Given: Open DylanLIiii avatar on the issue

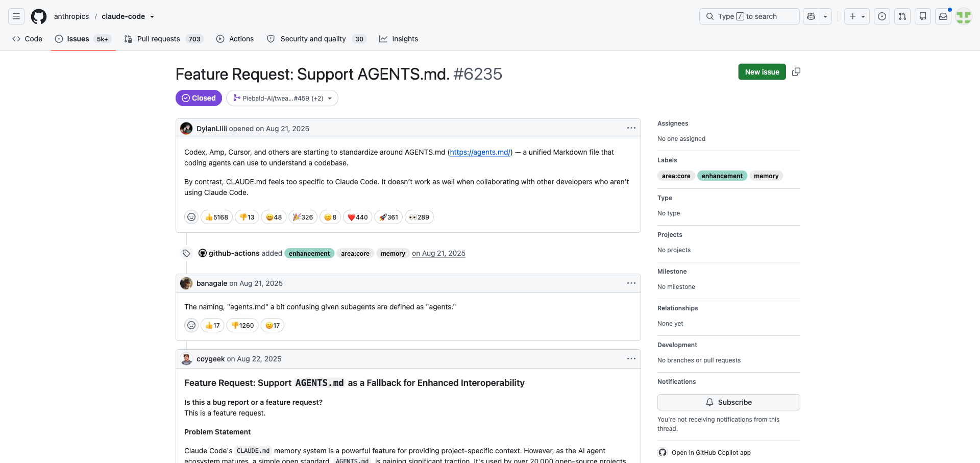Looking at the screenshot, I should tap(186, 129).
